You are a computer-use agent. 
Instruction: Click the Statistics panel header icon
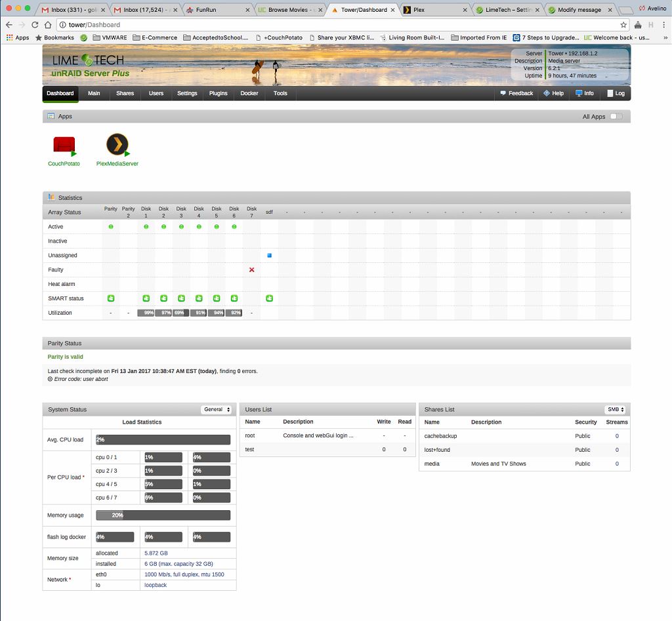51,197
